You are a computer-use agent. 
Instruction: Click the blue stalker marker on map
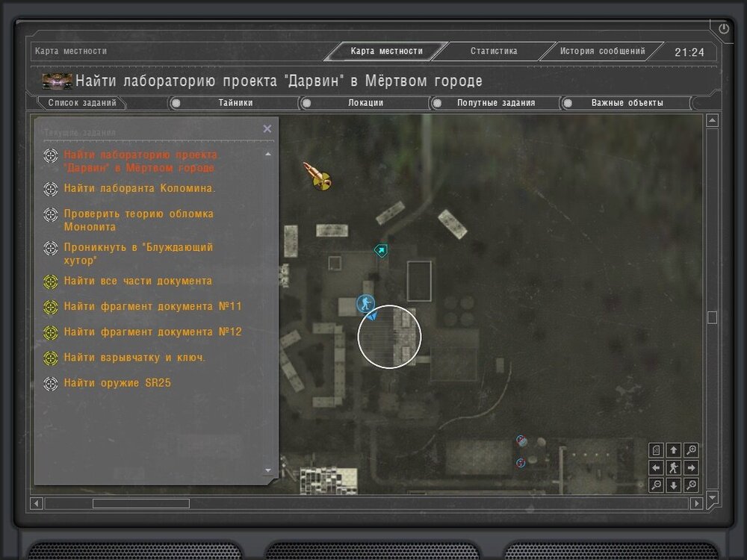pyautogui.click(x=365, y=303)
